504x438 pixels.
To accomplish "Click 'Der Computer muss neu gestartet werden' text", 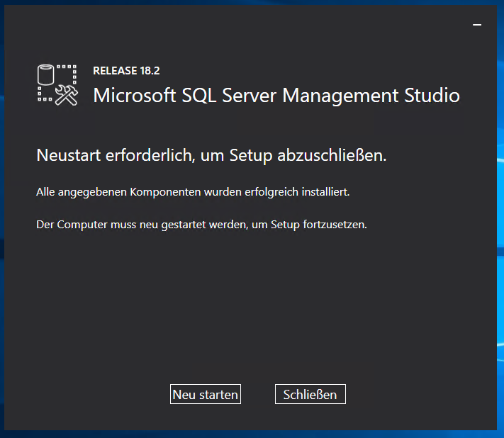I will click(x=201, y=225).
